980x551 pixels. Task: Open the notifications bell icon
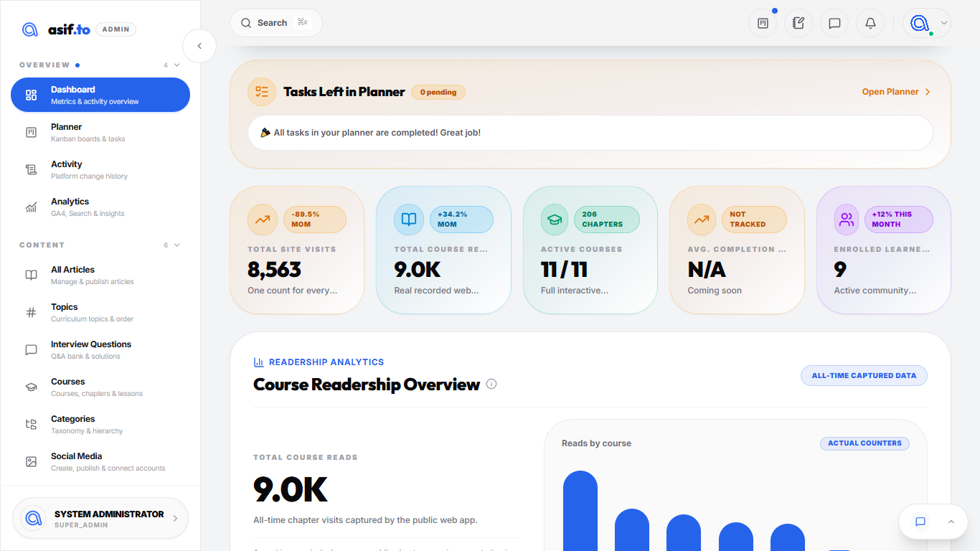point(870,23)
